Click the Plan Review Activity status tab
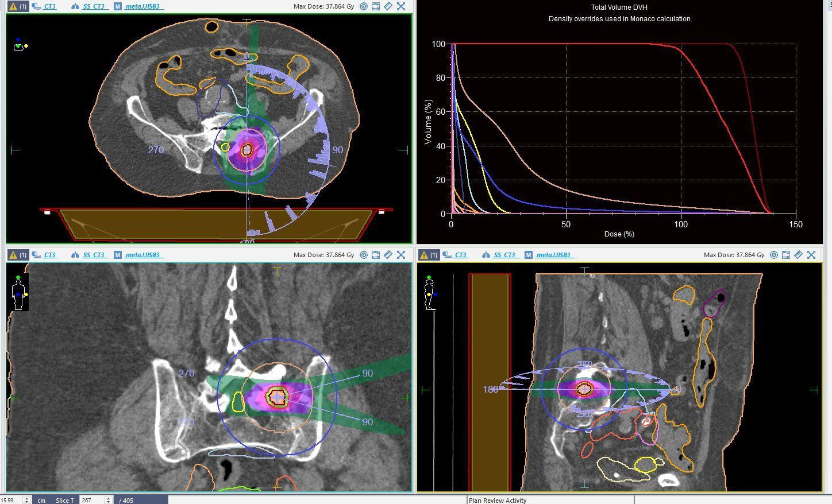 498,500
